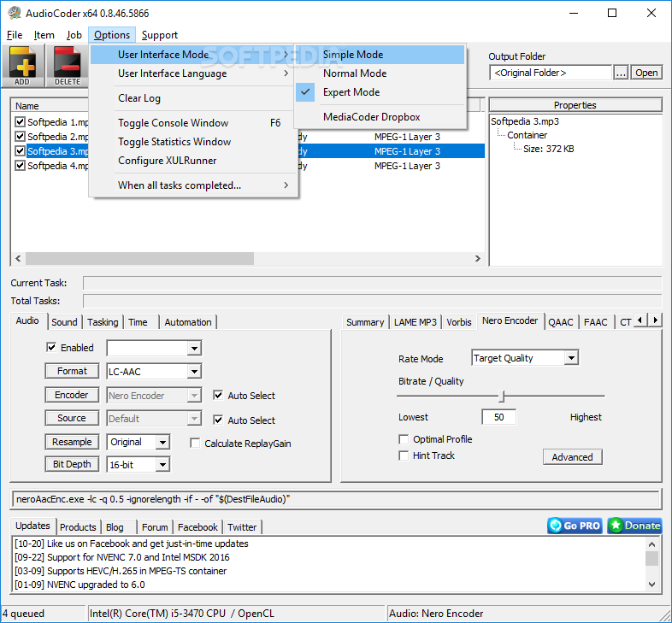Click file list scroll-right arrow
The height and width of the screenshot is (623, 672).
point(477,258)
